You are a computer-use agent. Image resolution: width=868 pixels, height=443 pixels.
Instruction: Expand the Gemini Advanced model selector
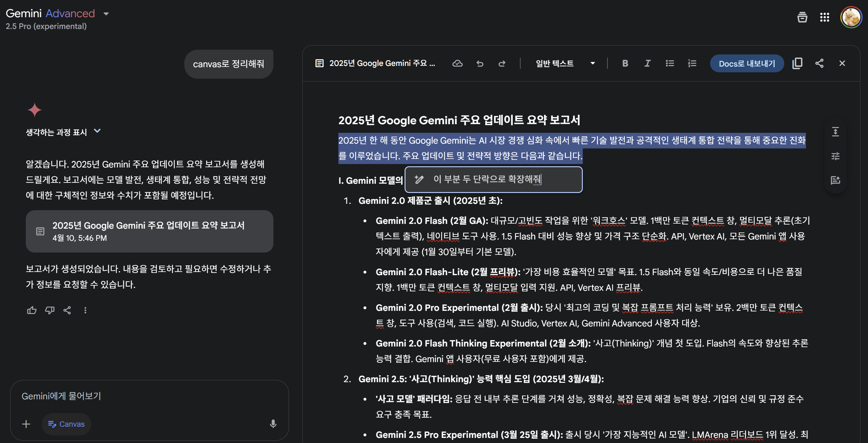(x=106, y=14)
